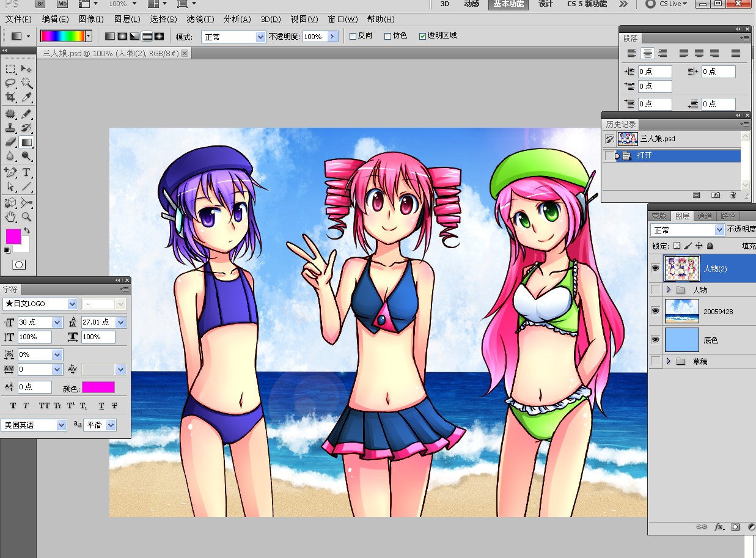Show the 草稿 layer group
The height and width of the screenshot is (558, 756).
(x=655, y=362)
